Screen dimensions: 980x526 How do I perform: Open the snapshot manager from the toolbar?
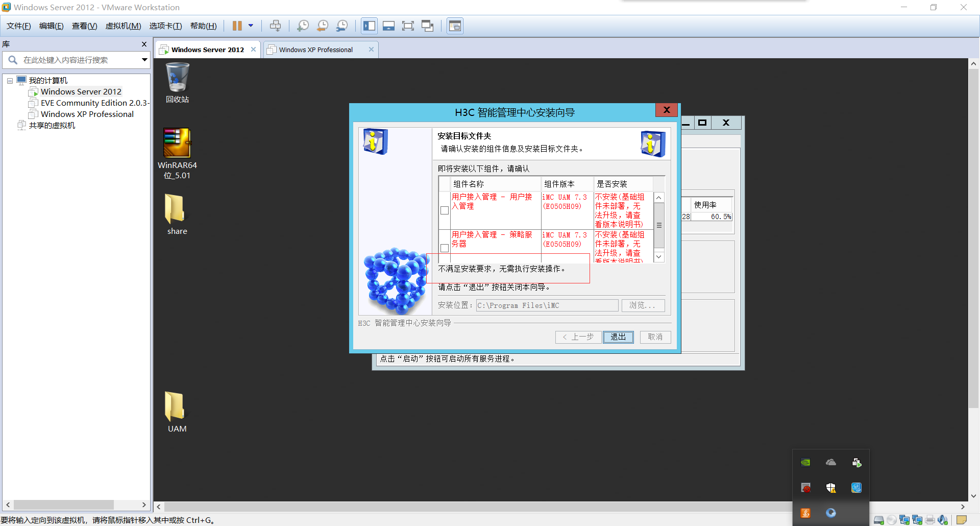click(342, 26)
